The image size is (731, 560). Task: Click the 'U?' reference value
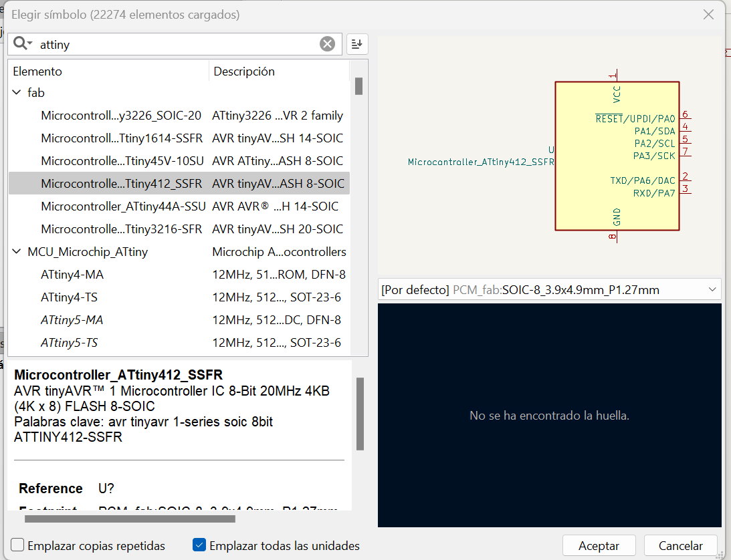[x=106, y=488]
